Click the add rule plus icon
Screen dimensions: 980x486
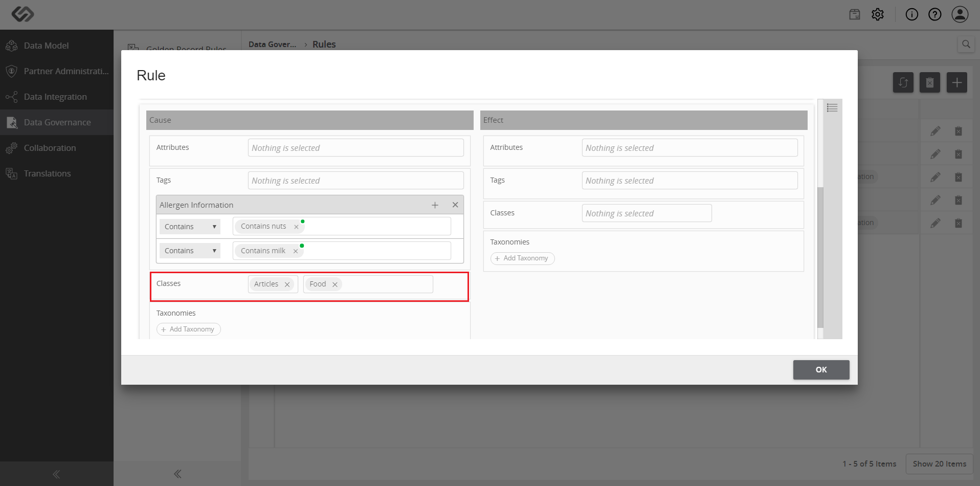pos(956,82)
